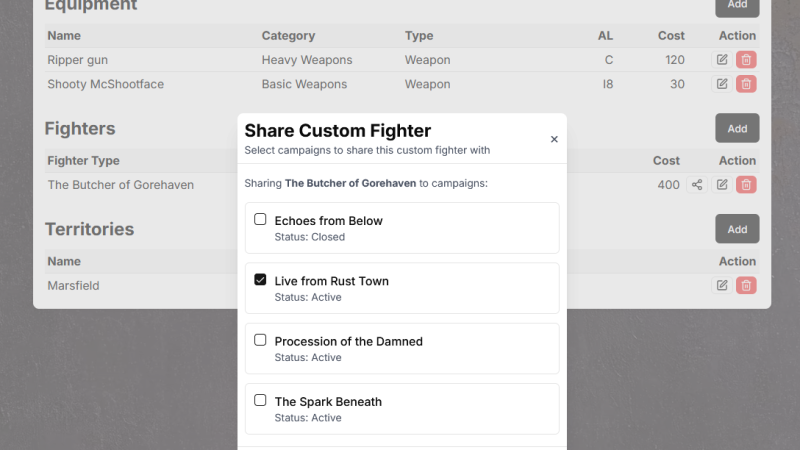Screen dimensions: 800x450
Task: Edit the Marsfield territory
Action: pyautogui.click(x=722, y=286)
